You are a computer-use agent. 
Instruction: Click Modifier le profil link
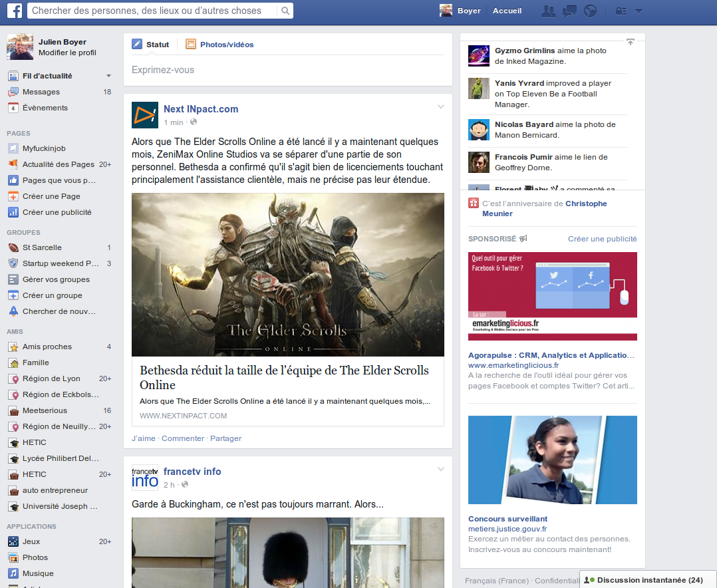(x=67, y=53)
